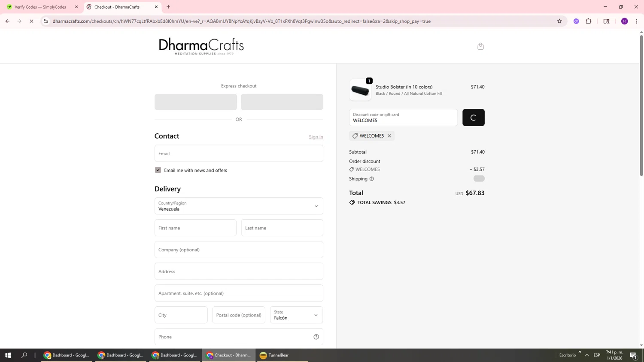Click the discount code apply button

click(x=473, y=118)
